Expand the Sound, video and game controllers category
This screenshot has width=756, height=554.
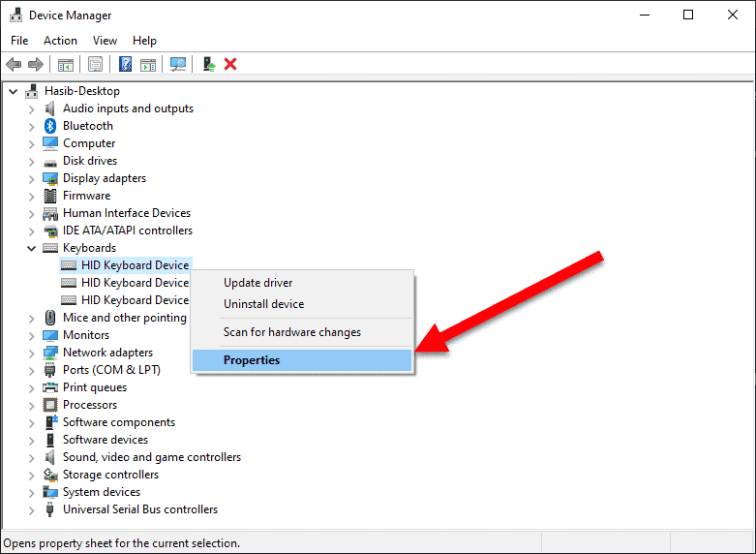click(x=31, y=457)
